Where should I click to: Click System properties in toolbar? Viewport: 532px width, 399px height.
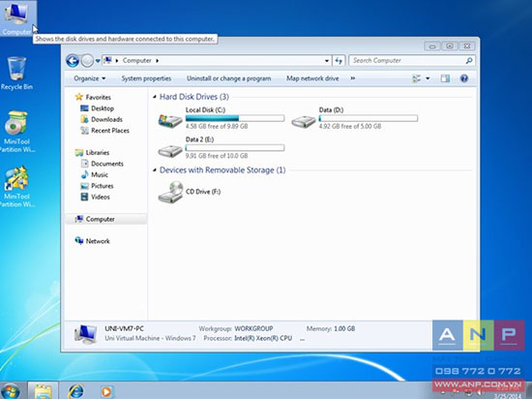(x=146, y=78)
